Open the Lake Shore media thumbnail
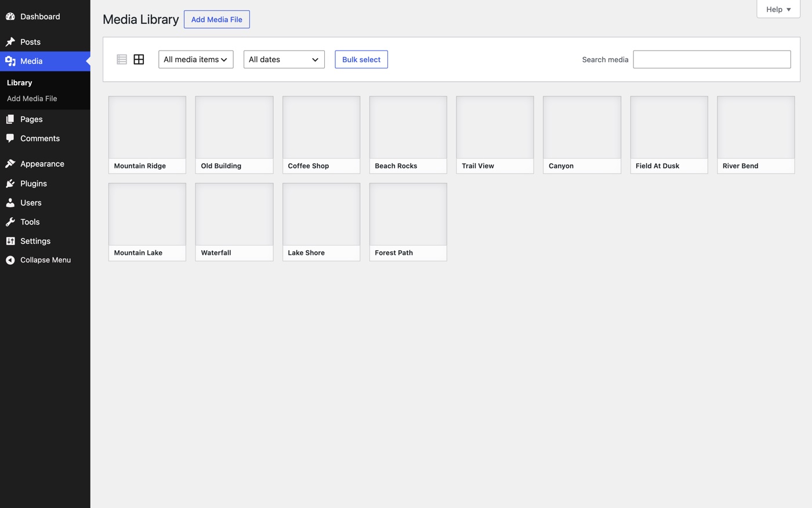The height and width of the screenshot is (508, 812). click(x=321, y=222)
